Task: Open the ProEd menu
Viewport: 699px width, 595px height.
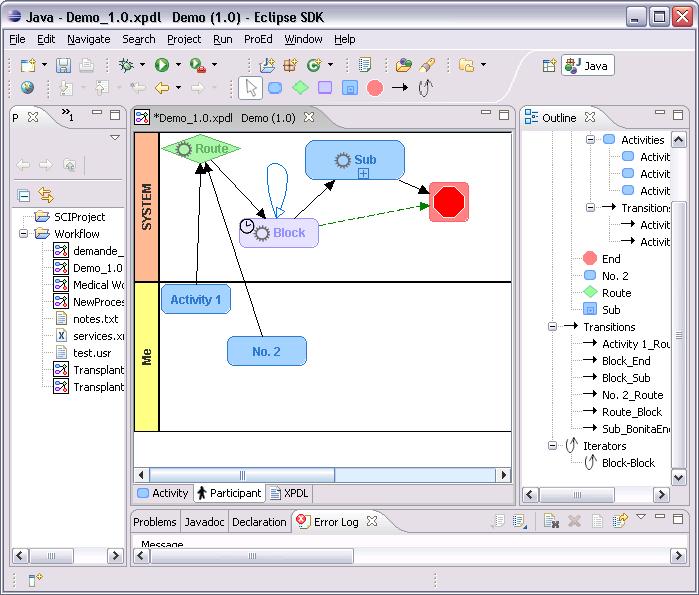Action: click(258, 39)
